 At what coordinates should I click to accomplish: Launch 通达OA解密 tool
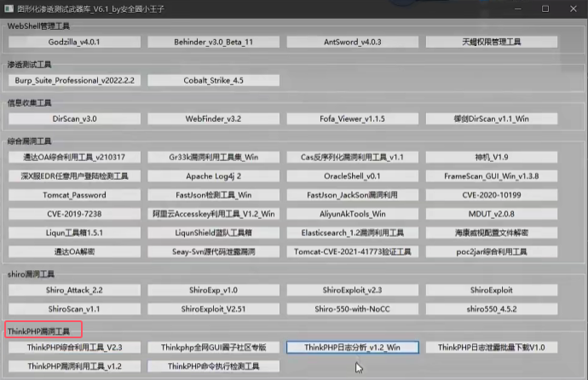pyautogui.click(x=74, y=252)
